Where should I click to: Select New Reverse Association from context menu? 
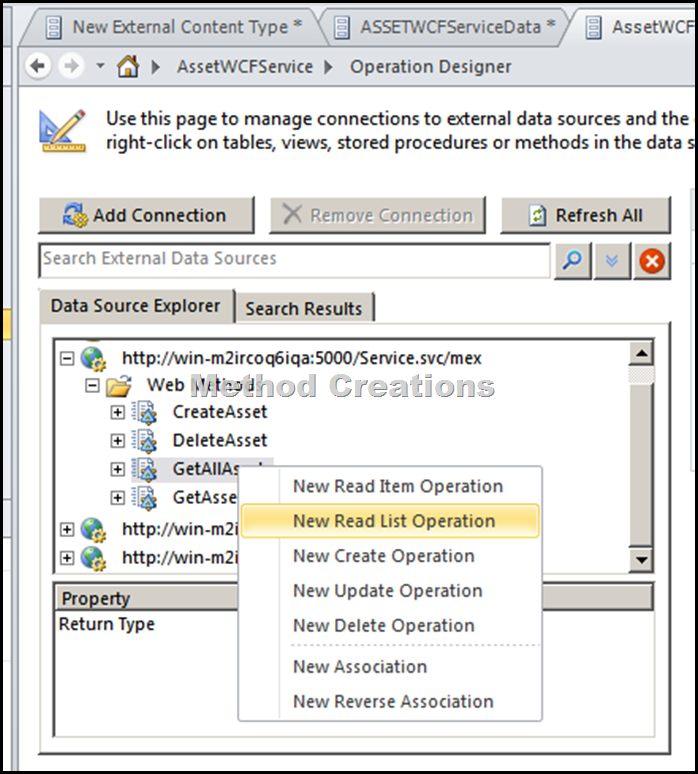pyautogui.click(x=392, y=701)
